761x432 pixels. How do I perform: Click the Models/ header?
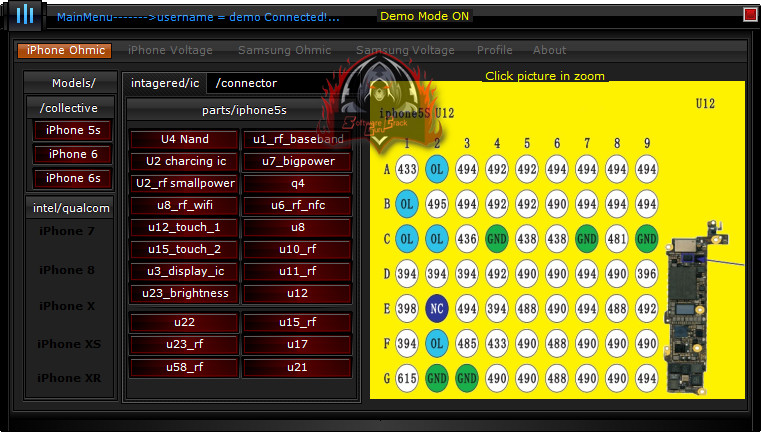tap(70, 83)
